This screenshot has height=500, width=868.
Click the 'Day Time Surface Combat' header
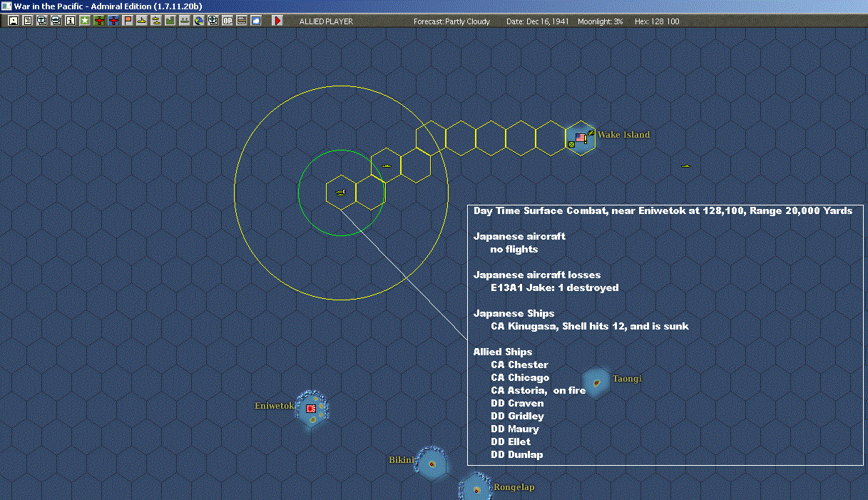(663, 210)
